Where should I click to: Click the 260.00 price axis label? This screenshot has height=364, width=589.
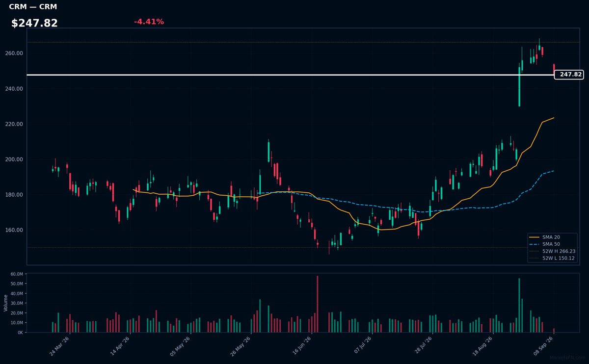15,53
